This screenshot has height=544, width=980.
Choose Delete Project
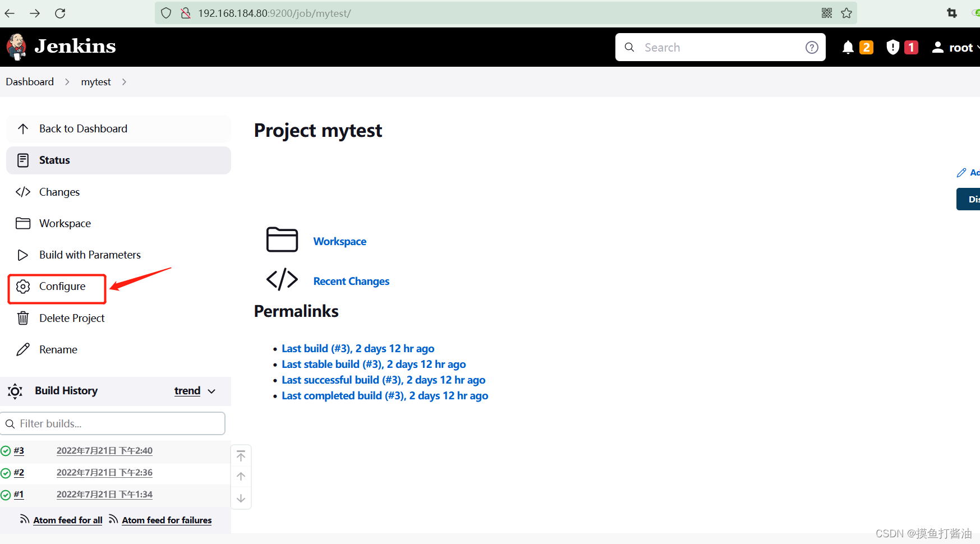coord(118,318)
